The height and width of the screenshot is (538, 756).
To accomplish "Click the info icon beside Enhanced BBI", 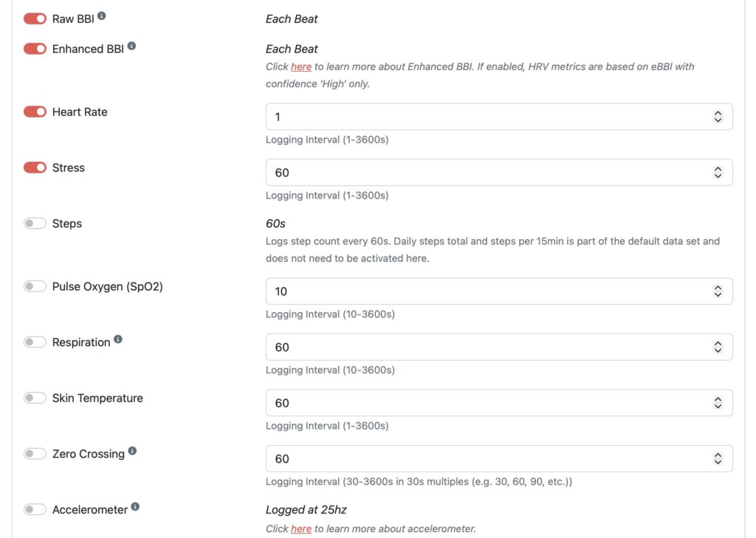I will click(131, 46).
